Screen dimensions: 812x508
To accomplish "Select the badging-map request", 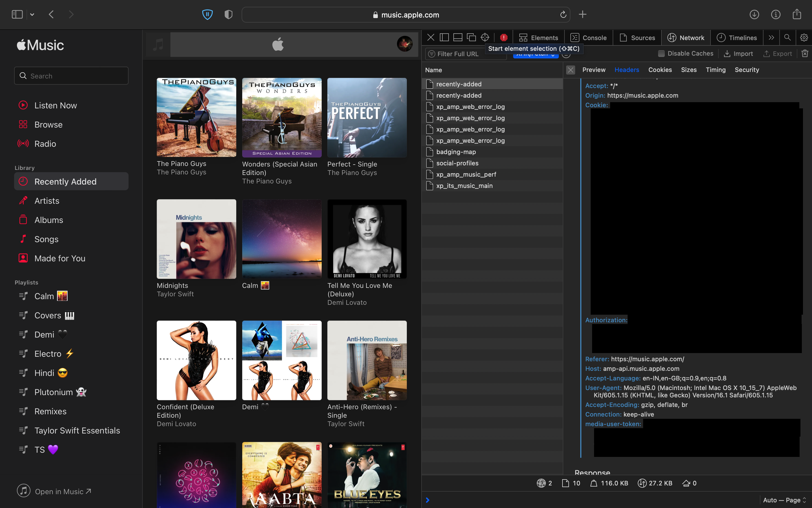I will [492, 152].
